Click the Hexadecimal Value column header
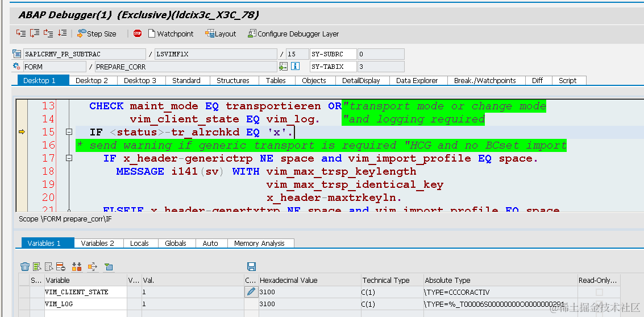Screen dimensions: 644x317 310,281
